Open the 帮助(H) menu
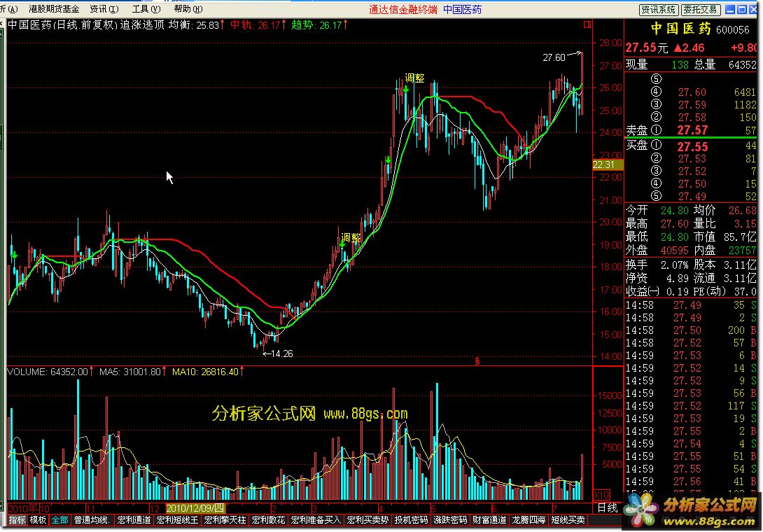The width and height of the screenshot is (763, 532). [188, 9]
